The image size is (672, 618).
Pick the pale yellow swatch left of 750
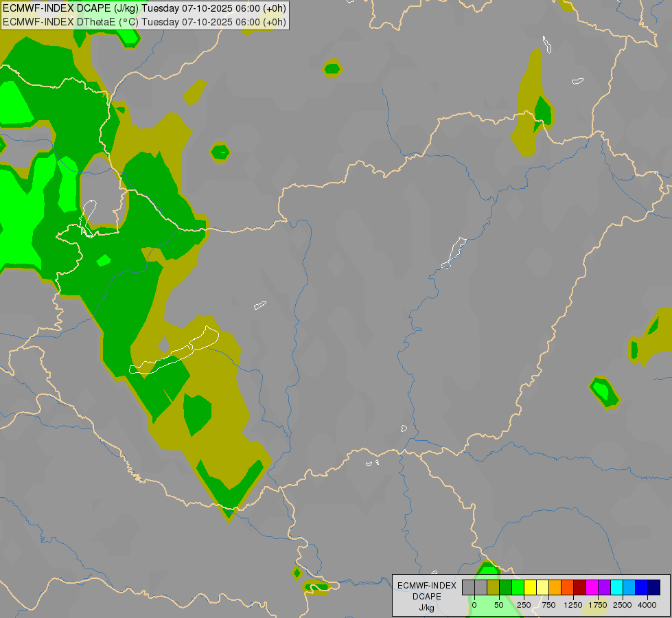click(542, 588)
